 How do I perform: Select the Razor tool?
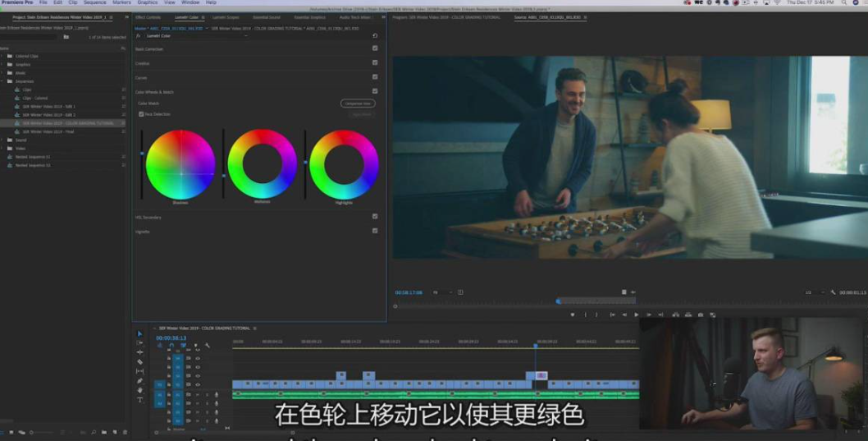click(139, 361)
